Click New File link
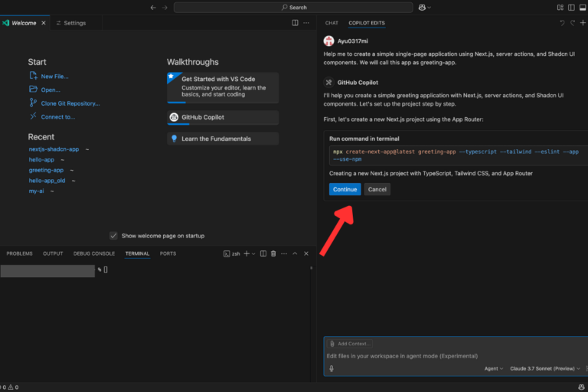Viewport: 588px width, 392px height. point(54,76)
